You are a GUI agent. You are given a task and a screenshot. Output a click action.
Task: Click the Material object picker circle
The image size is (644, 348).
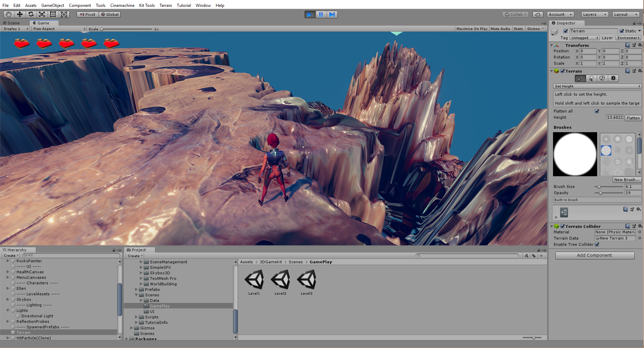[x=640, y=232]
